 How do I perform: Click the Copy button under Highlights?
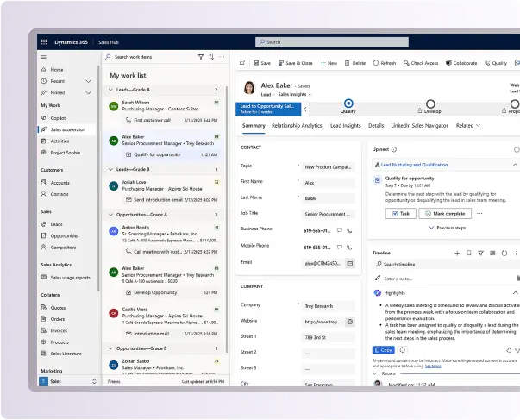coord(383,350)
